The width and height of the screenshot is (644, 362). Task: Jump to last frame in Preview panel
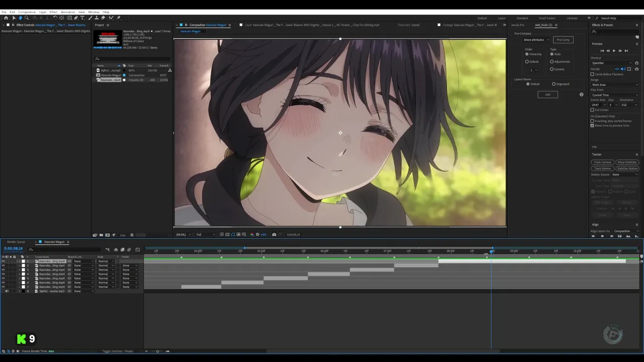pos(626,51)
